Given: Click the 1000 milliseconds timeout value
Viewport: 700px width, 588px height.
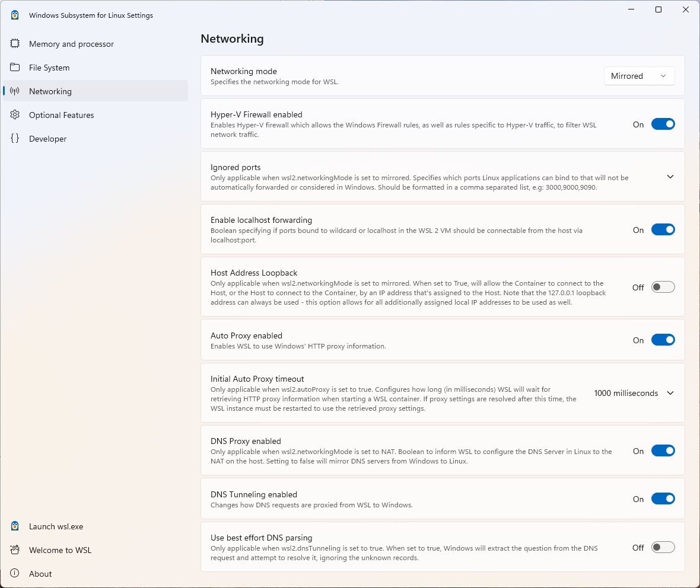Looking at the screenshot, I should (x=626, y=393).
